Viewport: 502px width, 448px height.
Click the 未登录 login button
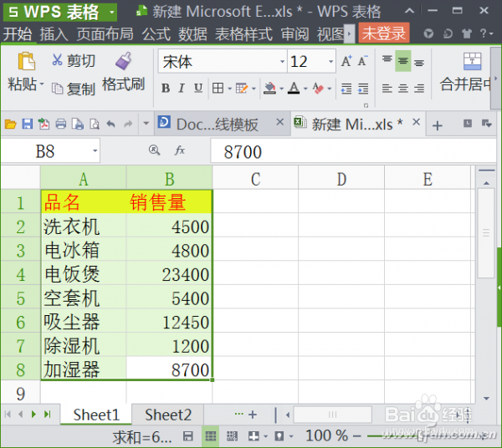coord(384,33)
